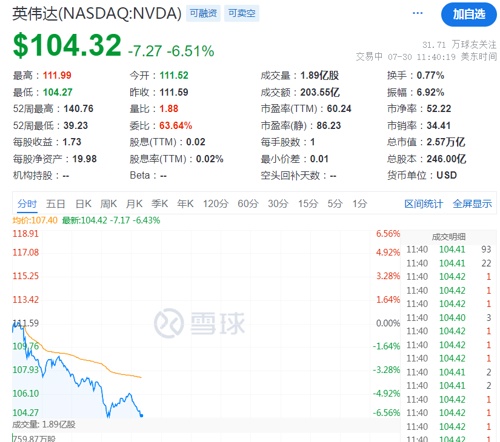
Task: Switch to the 五日 chart tab
Action: click(x=55, y=204)
